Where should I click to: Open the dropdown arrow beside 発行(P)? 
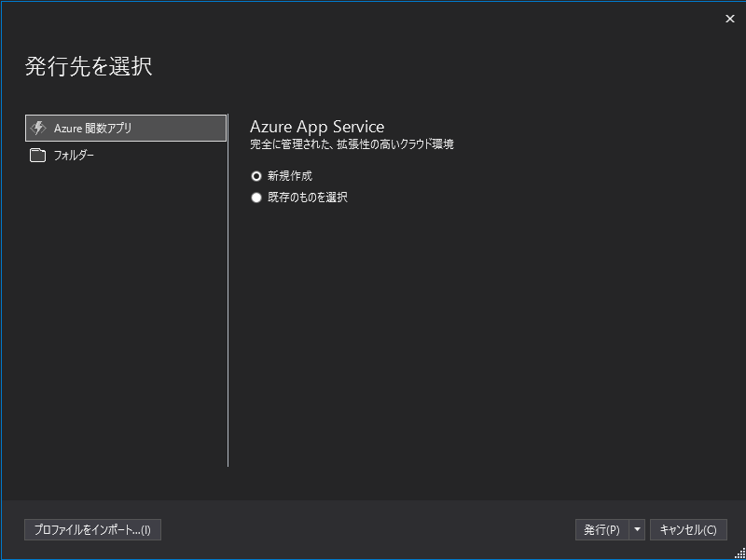pyautogui.click(x=637, y=529)
